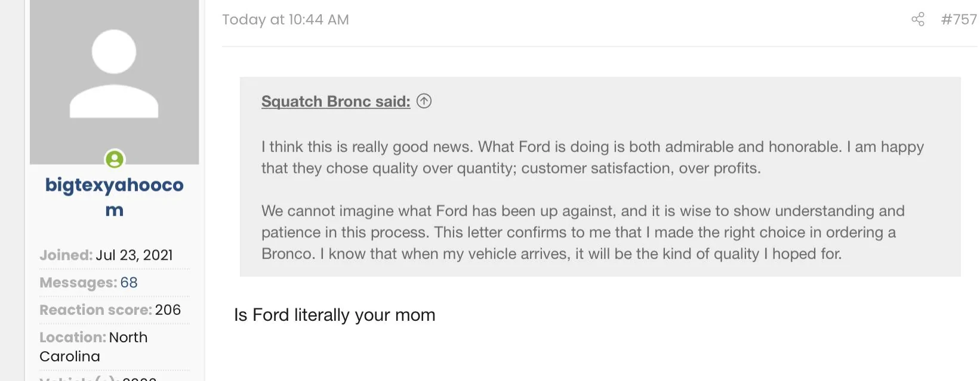Jump to original post via up-arrow circle icon
The width and height of the screenshot is (980, 381).
point(424,101)
